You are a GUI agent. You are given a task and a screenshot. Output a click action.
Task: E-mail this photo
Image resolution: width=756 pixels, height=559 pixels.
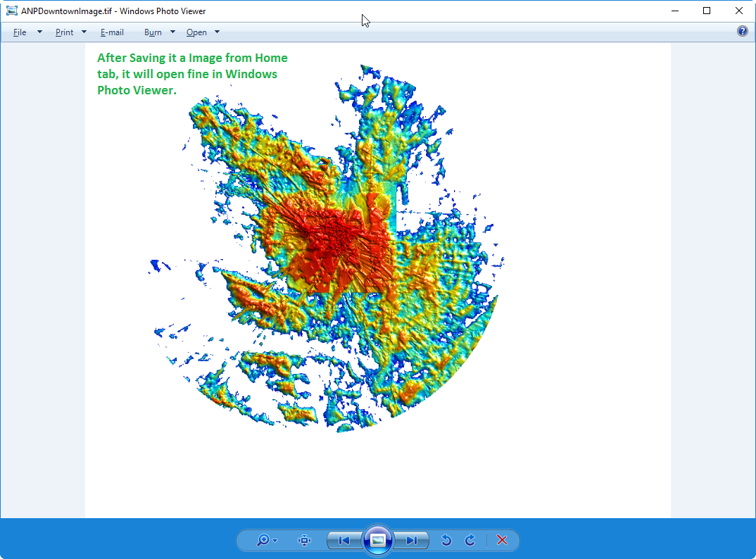[112, 32]
